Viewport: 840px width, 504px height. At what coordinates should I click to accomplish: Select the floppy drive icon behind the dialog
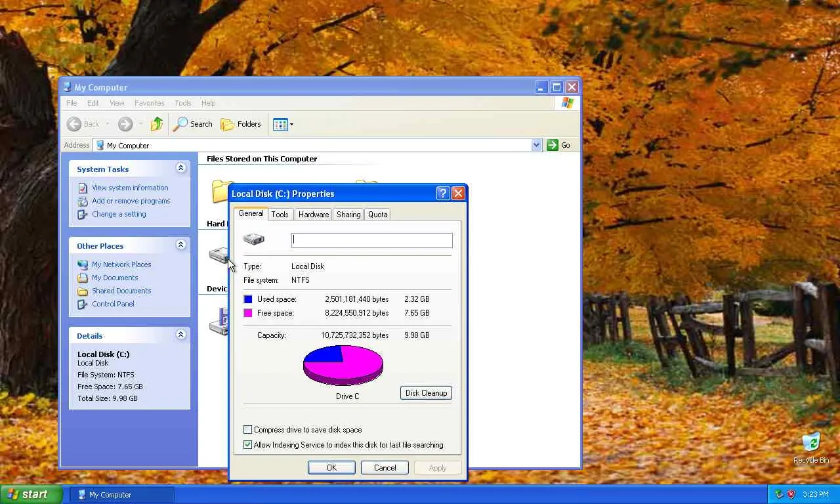(x=219, y=322)
